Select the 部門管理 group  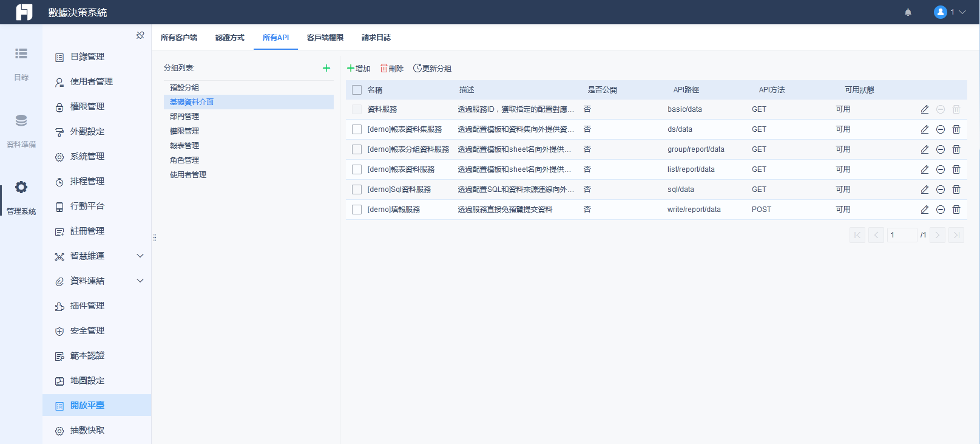click(249, 117)
